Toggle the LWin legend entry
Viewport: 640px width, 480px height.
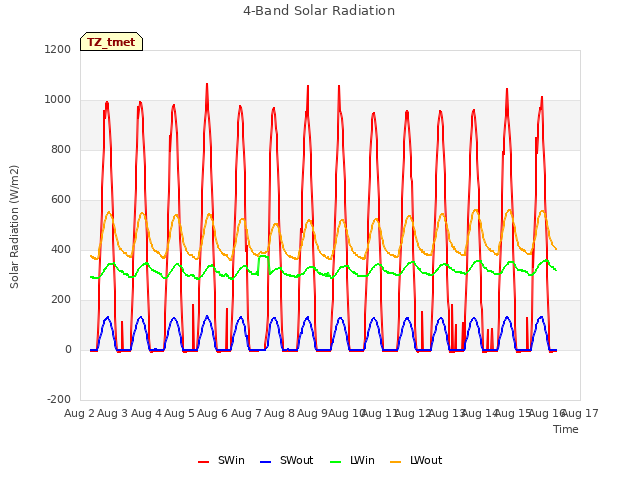352,460
